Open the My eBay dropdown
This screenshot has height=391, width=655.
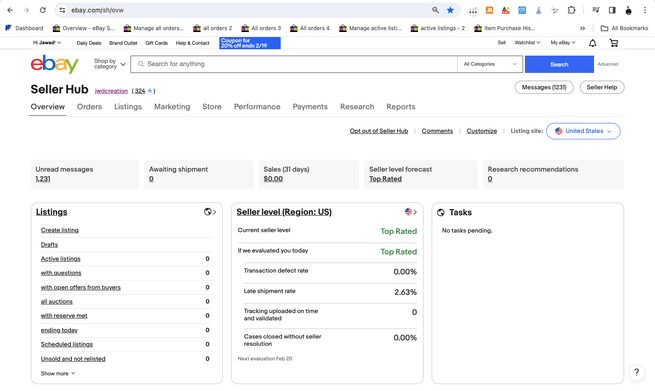[x=563, y=43]
